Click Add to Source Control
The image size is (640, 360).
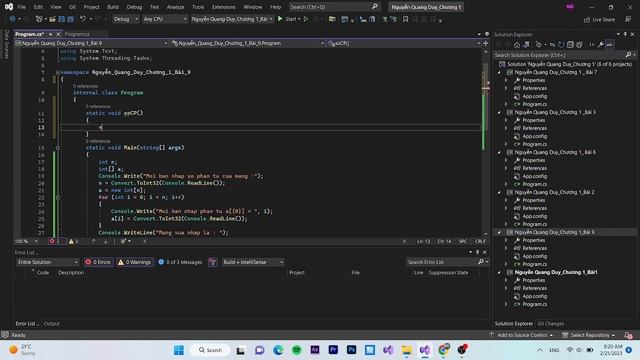(x=522, y=335)
